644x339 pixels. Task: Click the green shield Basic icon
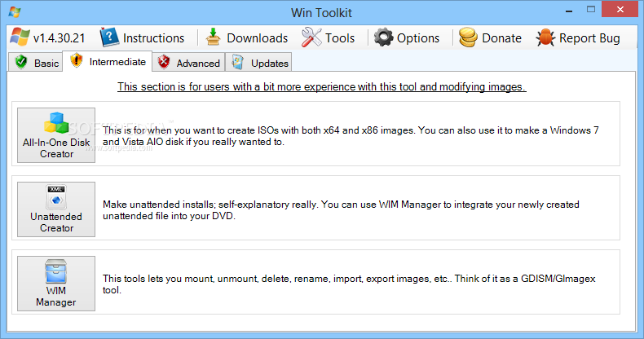[21, 62]
